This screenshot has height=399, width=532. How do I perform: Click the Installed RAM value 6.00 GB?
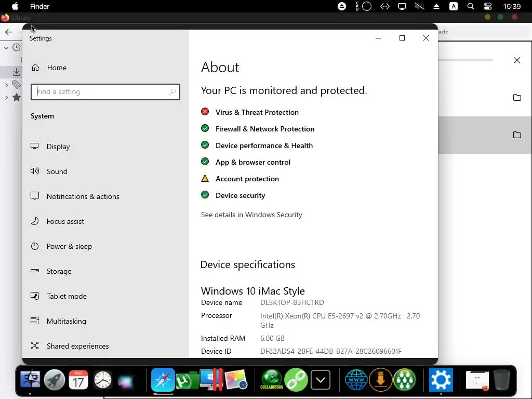coord(272,338)
